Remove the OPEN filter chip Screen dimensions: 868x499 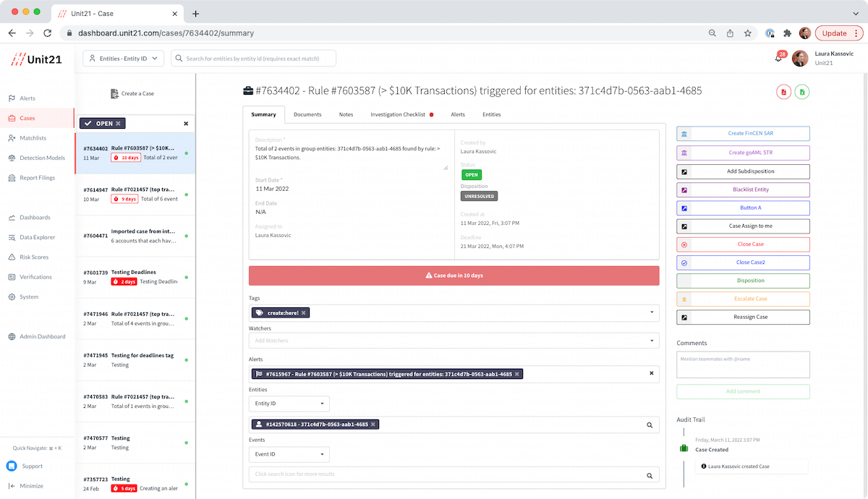click(x=119, y=124)
